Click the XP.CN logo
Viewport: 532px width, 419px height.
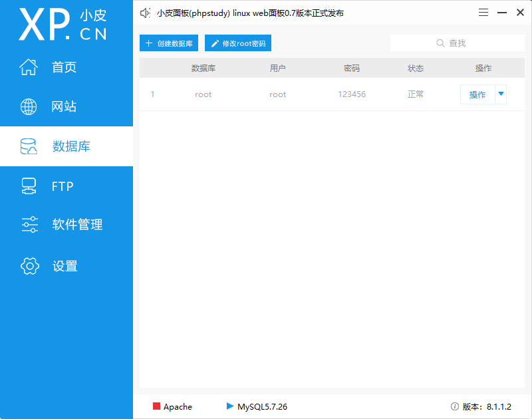(x=63, y=25)
